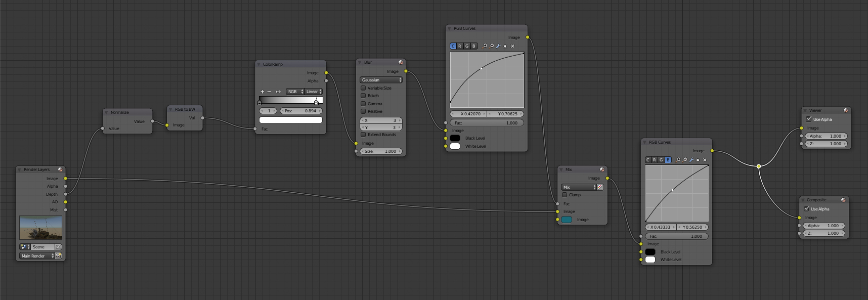Click X 0.42070 field in first RGB Curves

468,114
